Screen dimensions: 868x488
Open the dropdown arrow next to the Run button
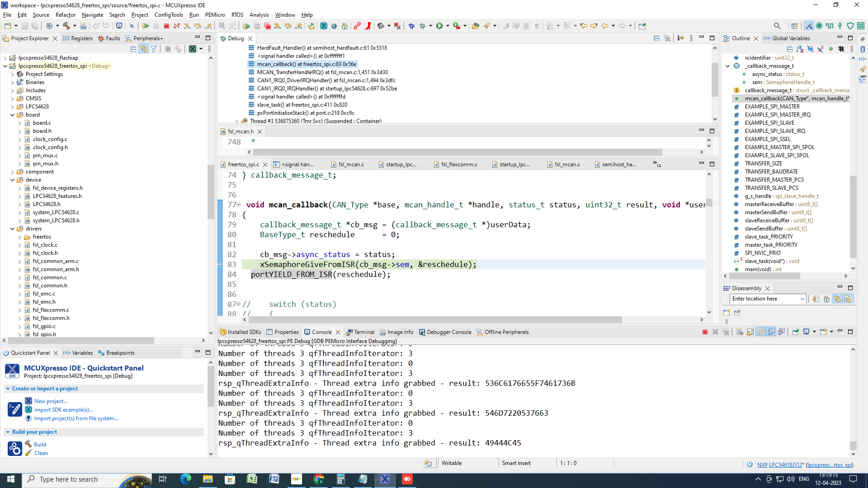click(447, 26)
